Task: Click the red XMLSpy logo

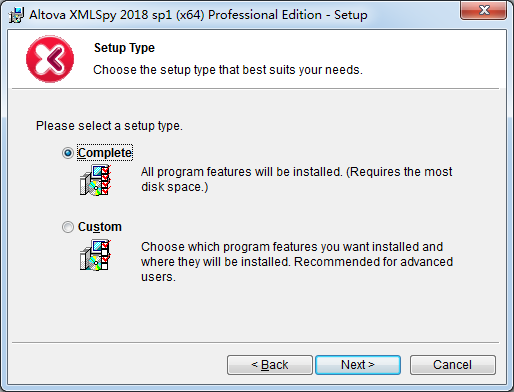Action: coord(50,59)
